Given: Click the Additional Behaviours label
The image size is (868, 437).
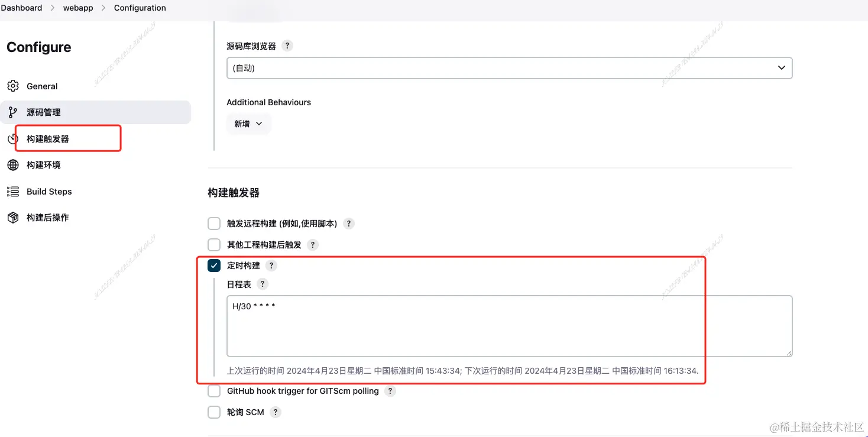Looking at the screenshot, I should (268, 102).
